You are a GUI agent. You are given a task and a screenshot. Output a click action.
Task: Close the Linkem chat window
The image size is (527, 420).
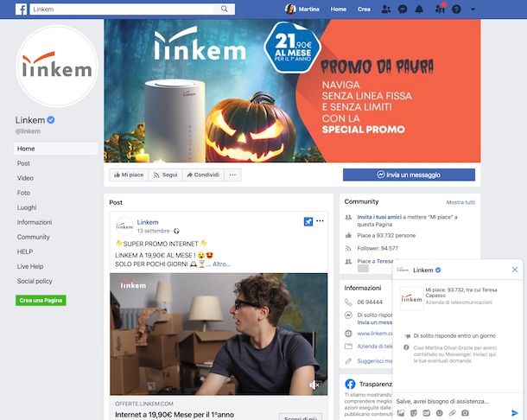point(515,270)
